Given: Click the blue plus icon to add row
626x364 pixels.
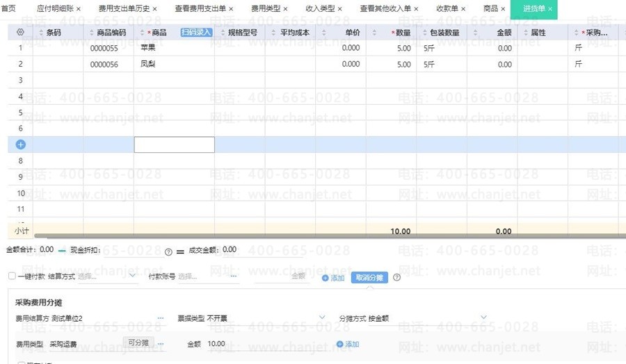Looking at the screenshot, I should coord(21,144).
